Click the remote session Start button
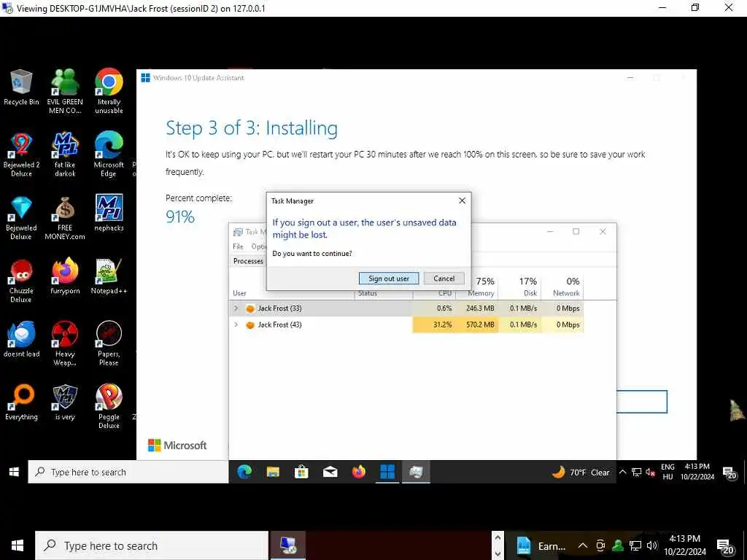 [x=14, y=472]
